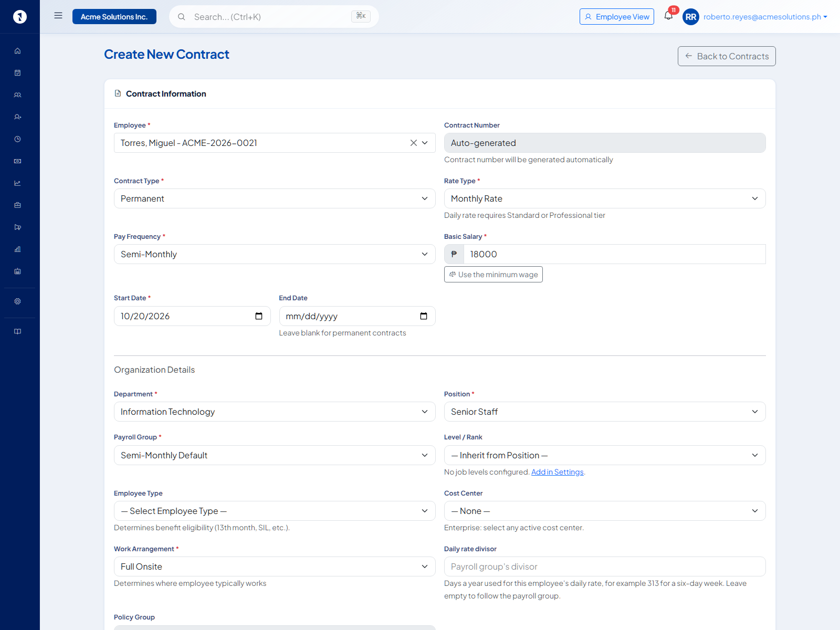
Task: Expand the Rate Type dropdown
Action: point(605,198)
